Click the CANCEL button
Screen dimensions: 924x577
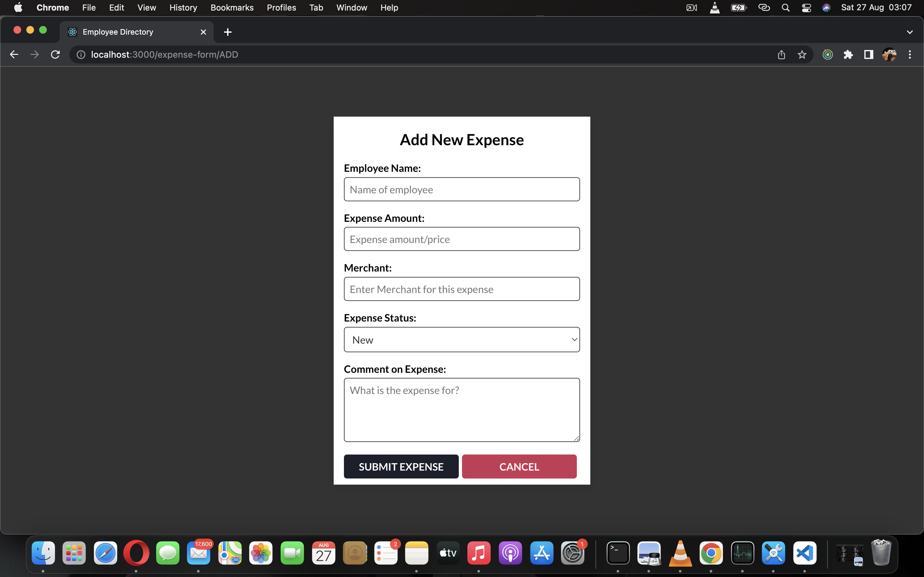click(519, 466)
